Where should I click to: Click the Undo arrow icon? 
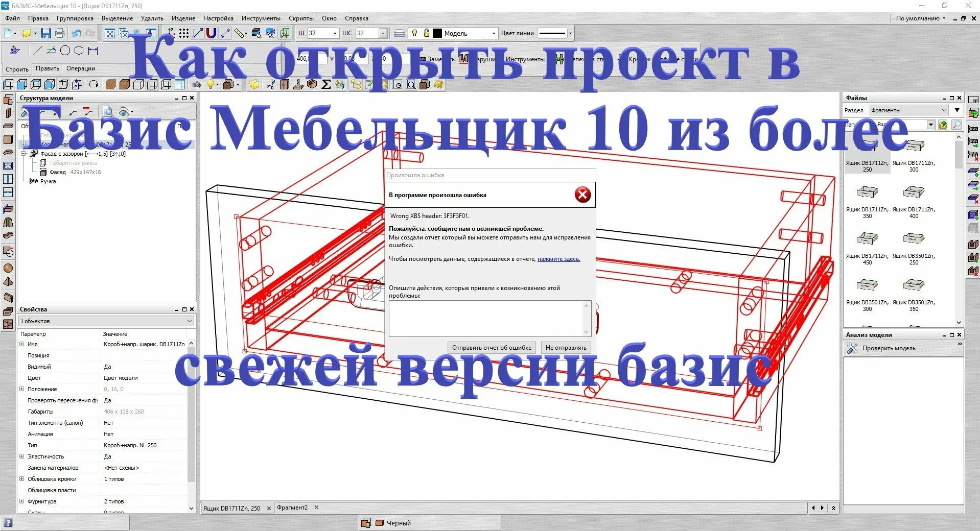pos(77,33)
